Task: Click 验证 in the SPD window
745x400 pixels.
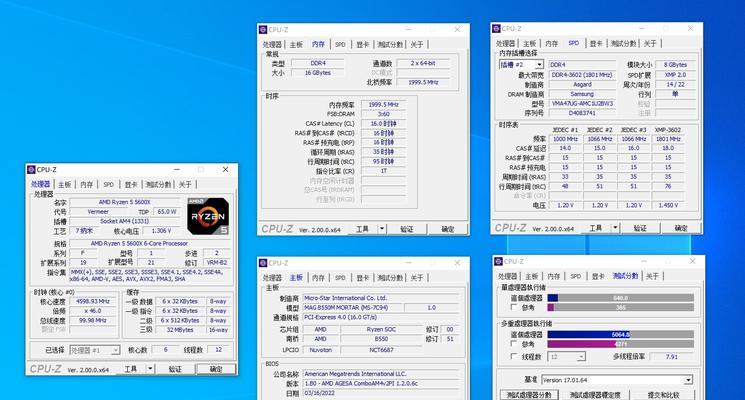Action: (x=640, y=228)
